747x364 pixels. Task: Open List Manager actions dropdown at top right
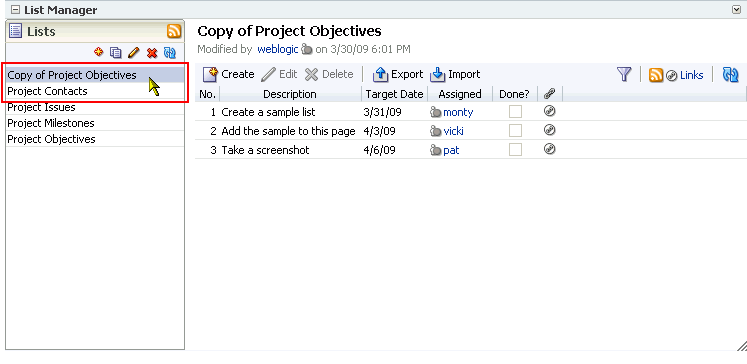[x=737, y=10]
